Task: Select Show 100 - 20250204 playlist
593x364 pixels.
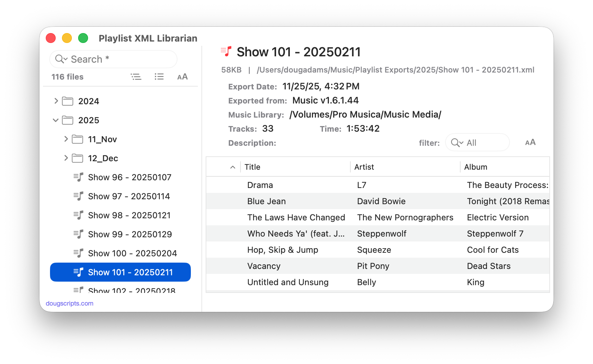Action: (132, 253)
